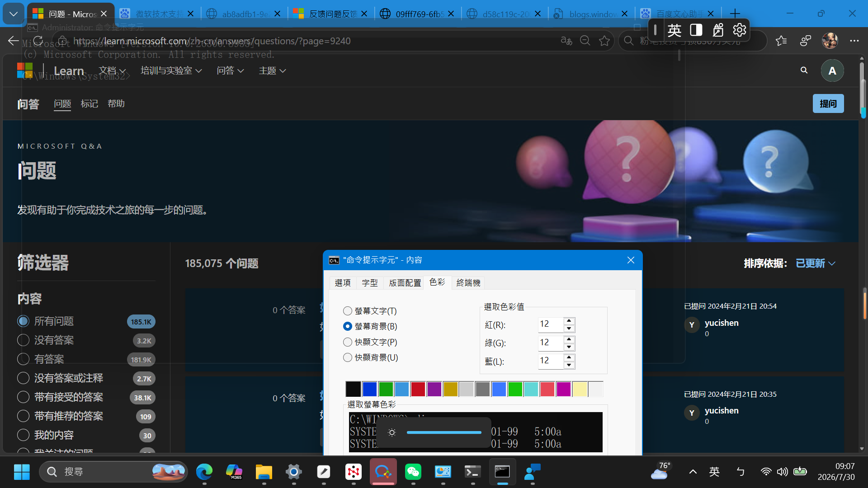Show hidden system tray icons
Viewport: 868px width, 488px height.
pos(693,472)
